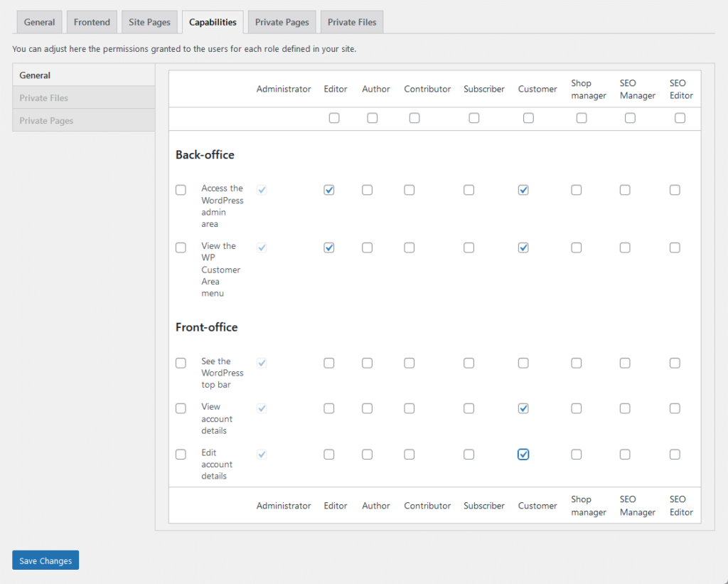
Task: Enable Shop manager to view account details
Action: [x=576, y=408]
